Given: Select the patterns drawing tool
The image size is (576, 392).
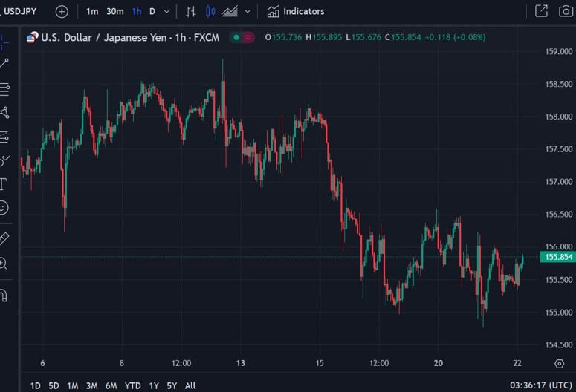Looking at the screenshot, I should tap(4, 113).
